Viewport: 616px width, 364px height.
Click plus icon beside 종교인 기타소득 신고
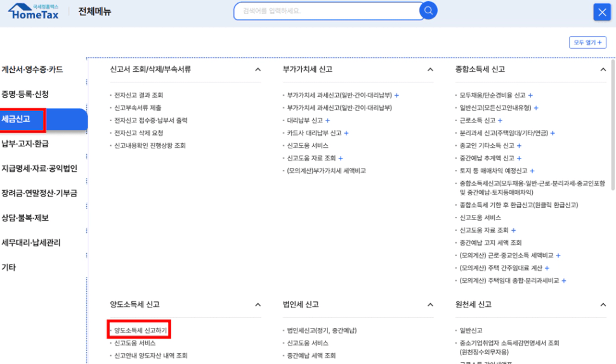pos(519,146)
